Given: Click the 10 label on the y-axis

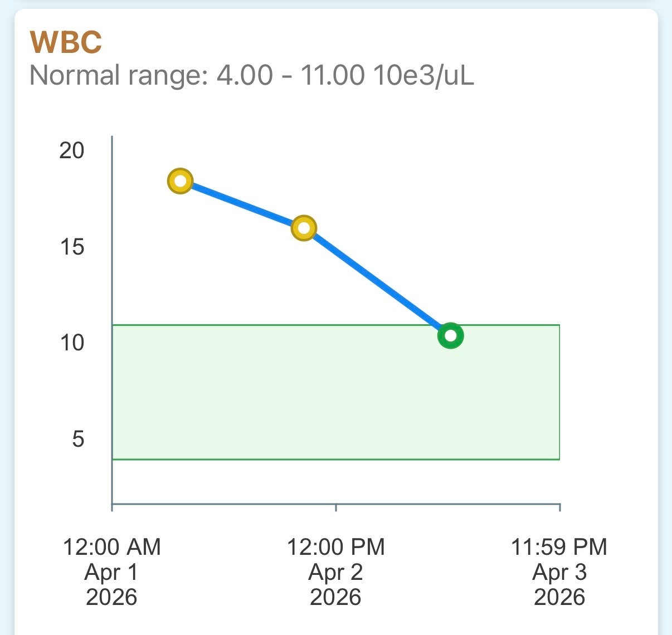Looking at the screenshot, I should (72, 343).
